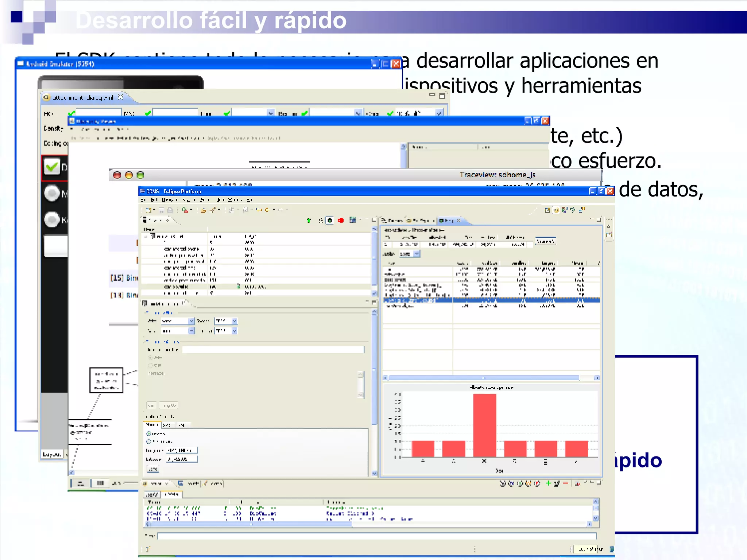Open the first menu in DDMS menu bar

tap(143, 200)
